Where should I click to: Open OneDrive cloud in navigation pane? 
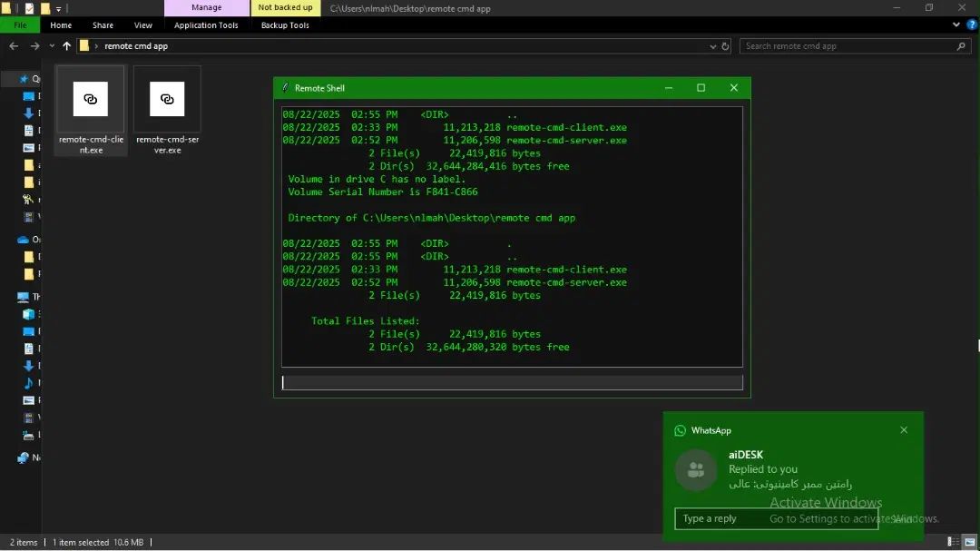(x=23, y=240)
